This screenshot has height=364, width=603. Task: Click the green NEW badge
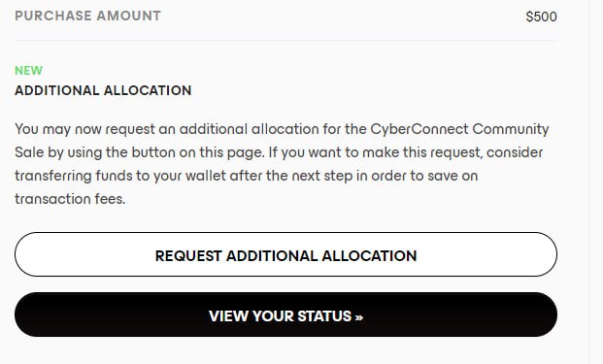tap(28, 70)
